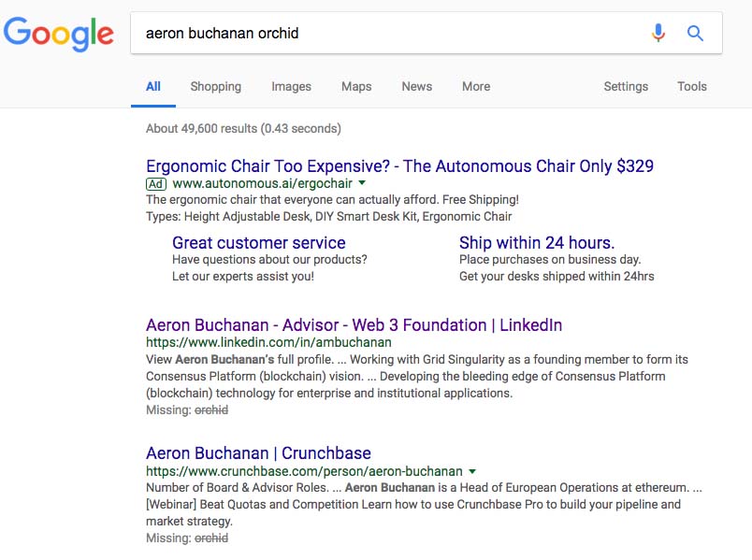
Task: Open search Settings
Action: pos(626,86)
